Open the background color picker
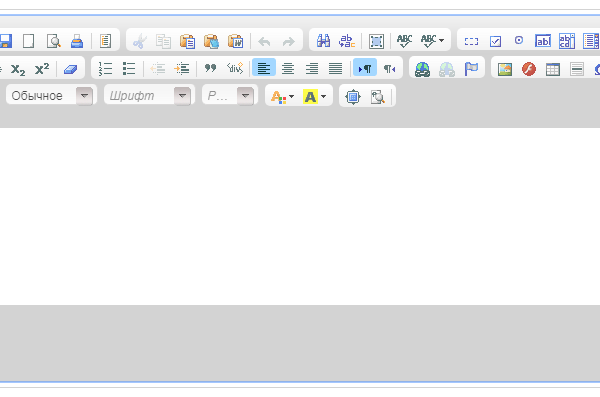Viewport: 600px width, 397px height. 314,96
